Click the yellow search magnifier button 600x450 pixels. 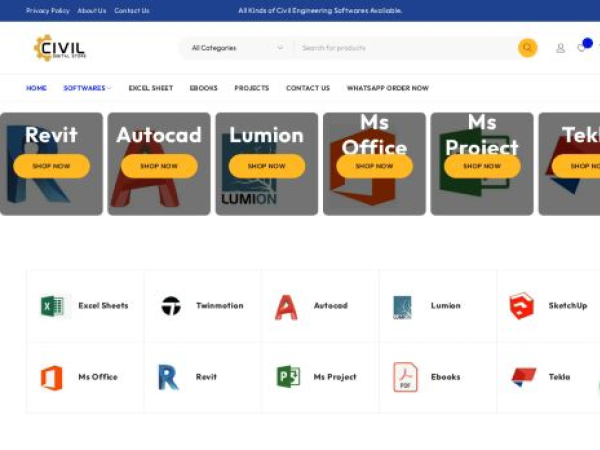tap(527, 48)
